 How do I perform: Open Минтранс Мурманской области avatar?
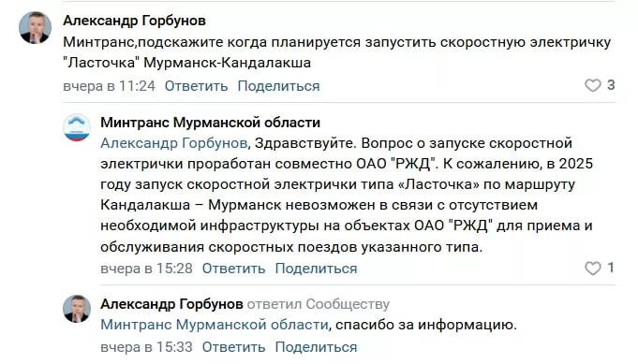[77, 127]
